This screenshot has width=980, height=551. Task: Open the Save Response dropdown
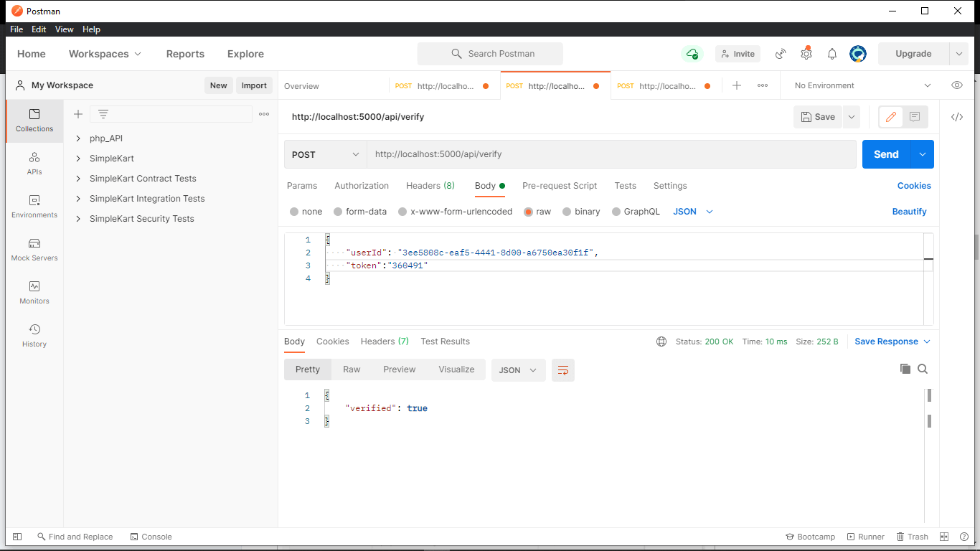point(892,342)
